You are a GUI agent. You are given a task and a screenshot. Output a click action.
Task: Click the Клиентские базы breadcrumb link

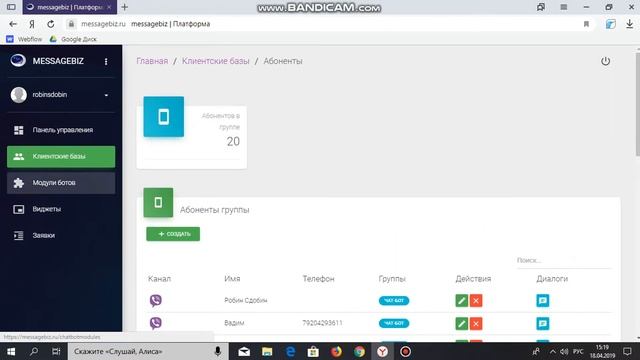pyautogui.click(x=216, y=61)
